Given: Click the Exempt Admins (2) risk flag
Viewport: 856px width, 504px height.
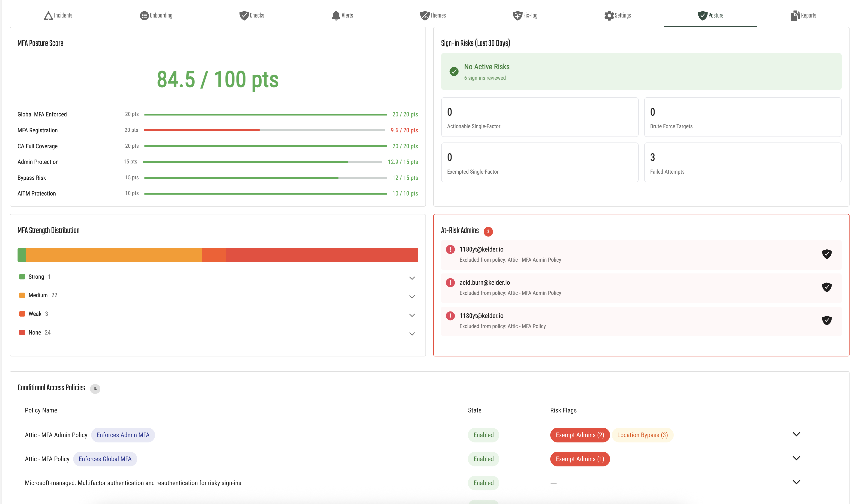Looking at the screenshot, I should pos(579,435).
